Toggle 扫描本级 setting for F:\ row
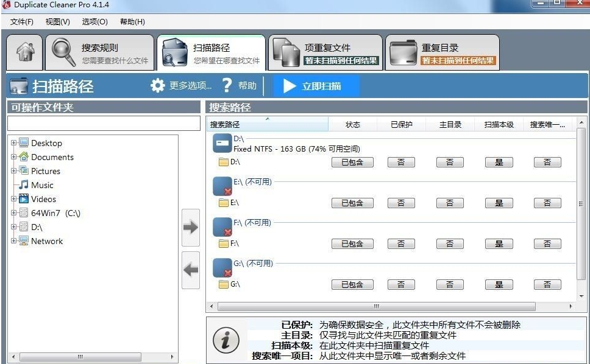Viewport: 590px width, 364px height. tap(499, 244)
